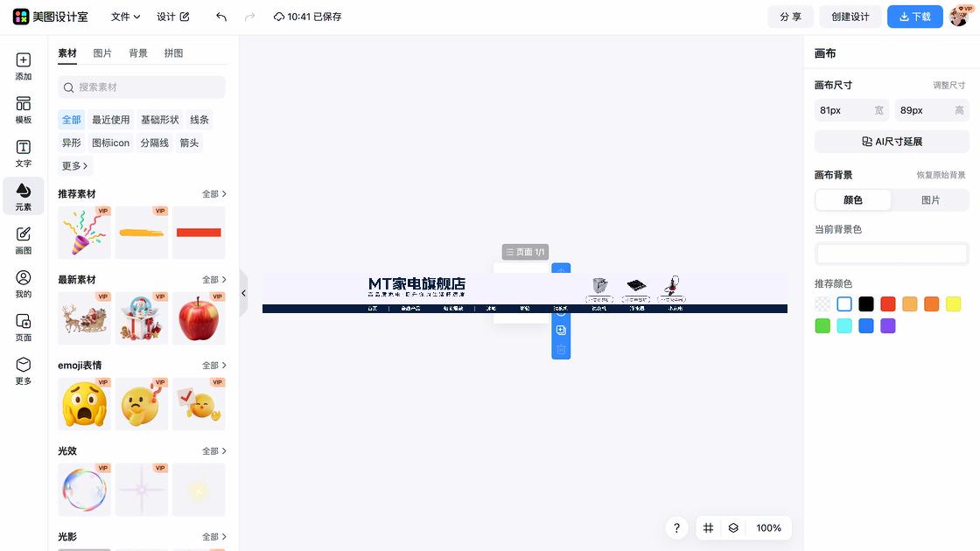Open the 文件 menu dropdown
The width and height of the screenshot is (980, 551).
[123, 16]
